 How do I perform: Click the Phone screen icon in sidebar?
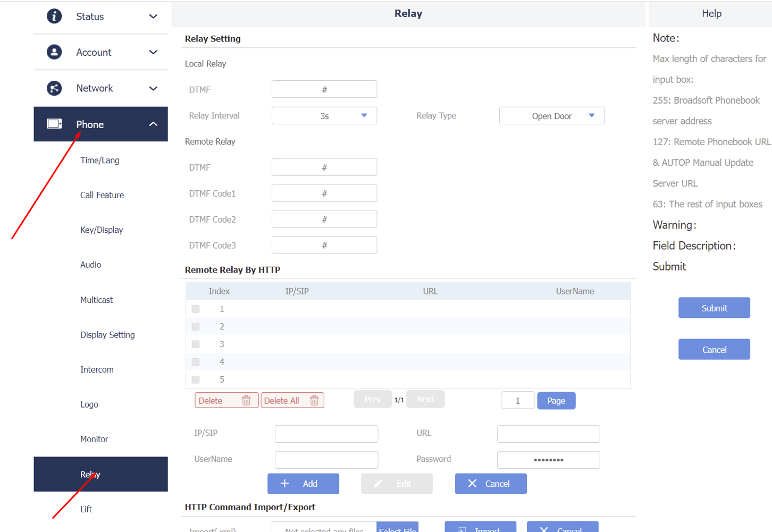54,124
